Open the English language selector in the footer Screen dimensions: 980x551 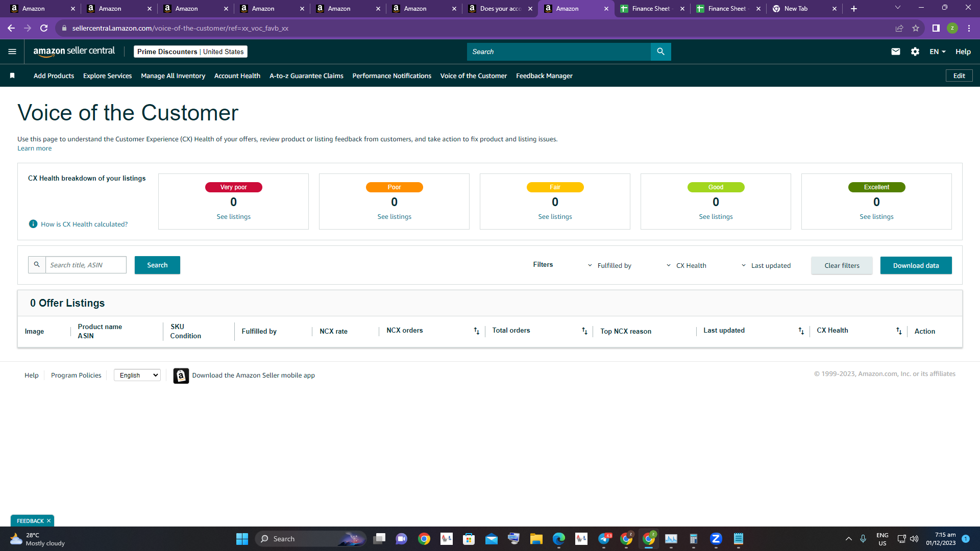coord(137,375)
